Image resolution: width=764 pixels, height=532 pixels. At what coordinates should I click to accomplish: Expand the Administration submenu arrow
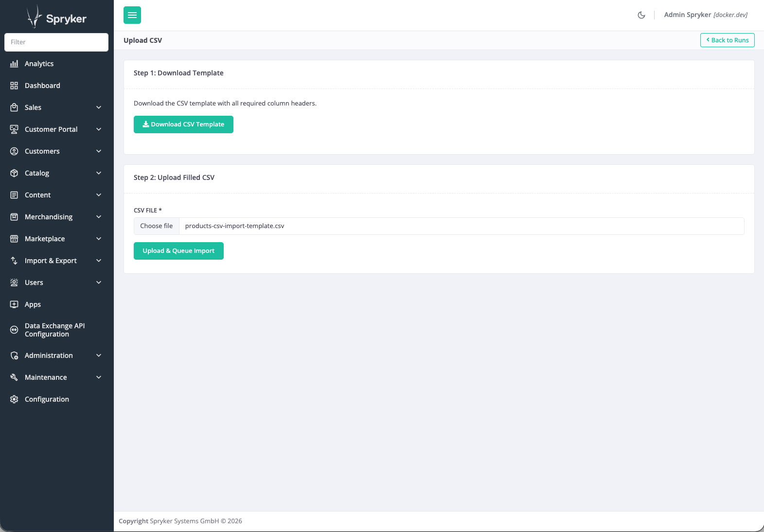(x=99, y=355)
